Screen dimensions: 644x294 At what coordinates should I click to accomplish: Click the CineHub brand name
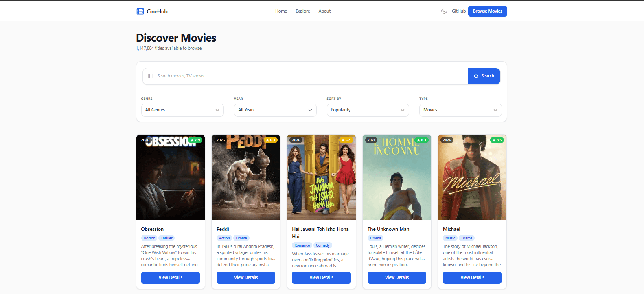pos(157,11)
